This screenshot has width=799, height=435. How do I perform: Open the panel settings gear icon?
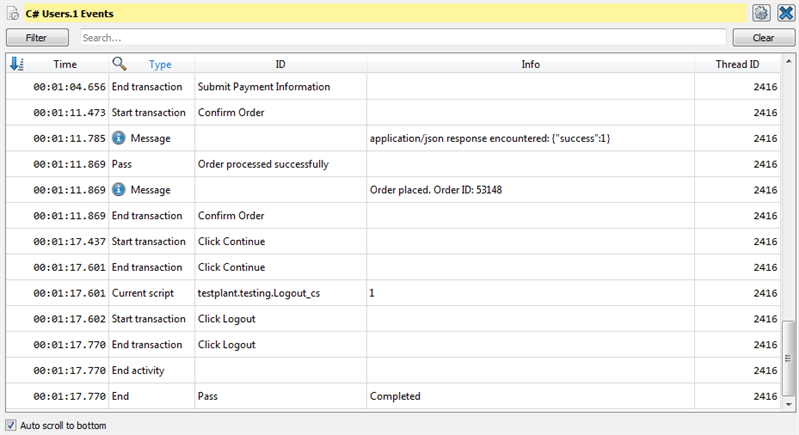point(760,13)
